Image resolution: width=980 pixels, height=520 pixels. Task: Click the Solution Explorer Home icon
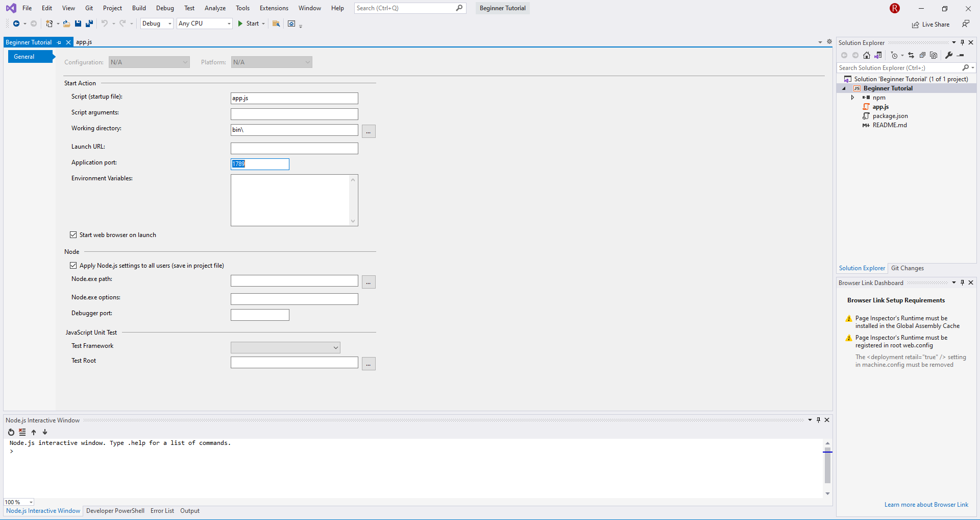[867, 55]
